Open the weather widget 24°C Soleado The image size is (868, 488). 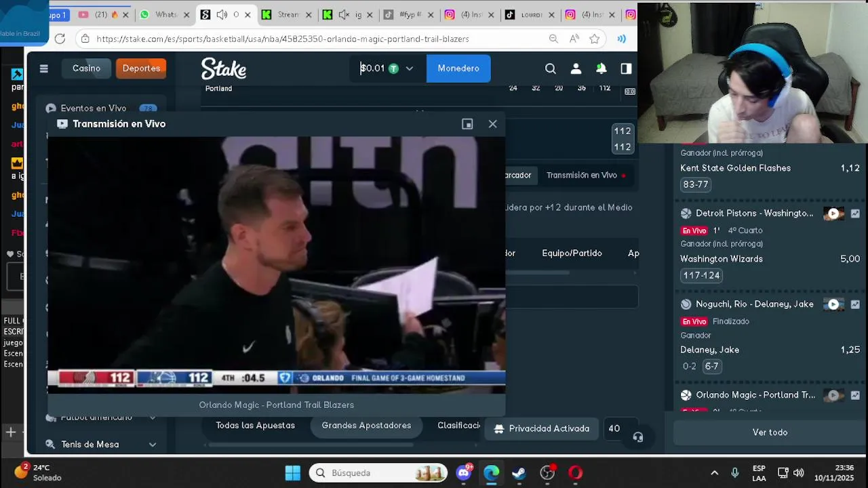click(39, 472)
